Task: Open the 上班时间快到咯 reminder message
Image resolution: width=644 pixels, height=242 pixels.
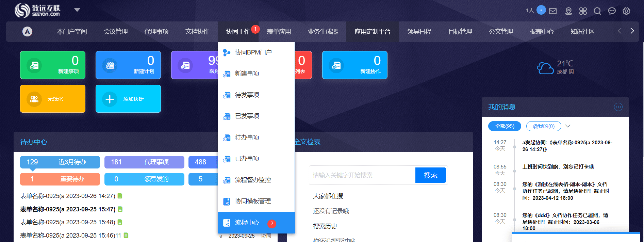Action: click(x=558, y=167)
